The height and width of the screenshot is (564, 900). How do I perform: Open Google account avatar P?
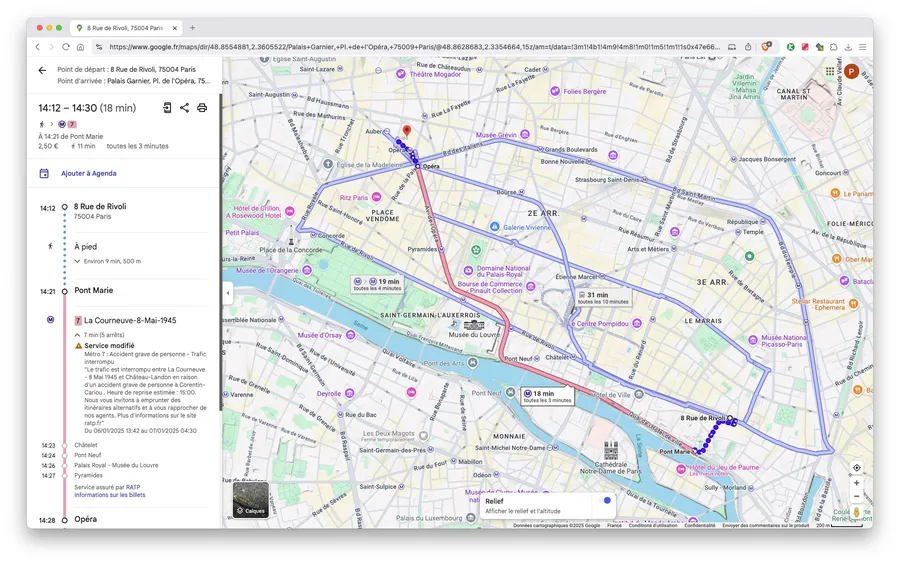click(851, 72)
